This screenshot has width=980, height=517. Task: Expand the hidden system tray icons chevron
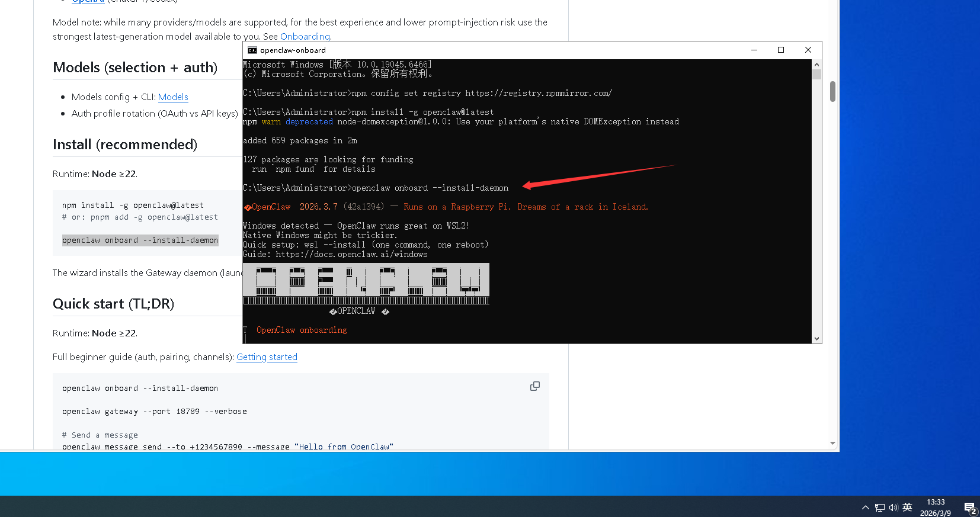pos(866,508)
